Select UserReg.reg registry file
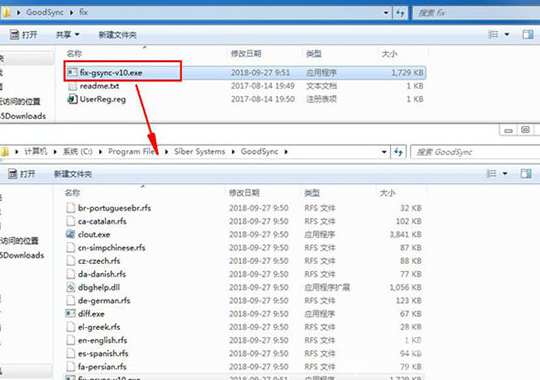 tap(103, 99)
